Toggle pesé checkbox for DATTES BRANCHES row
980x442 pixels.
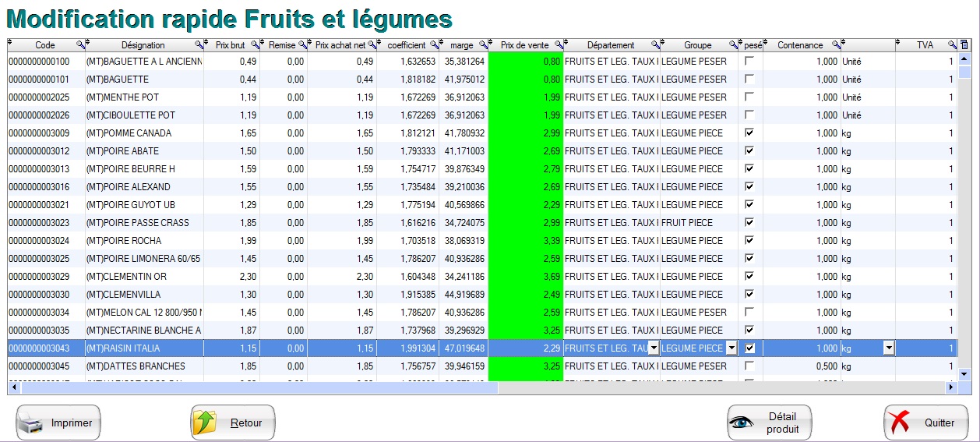(749, 366)
